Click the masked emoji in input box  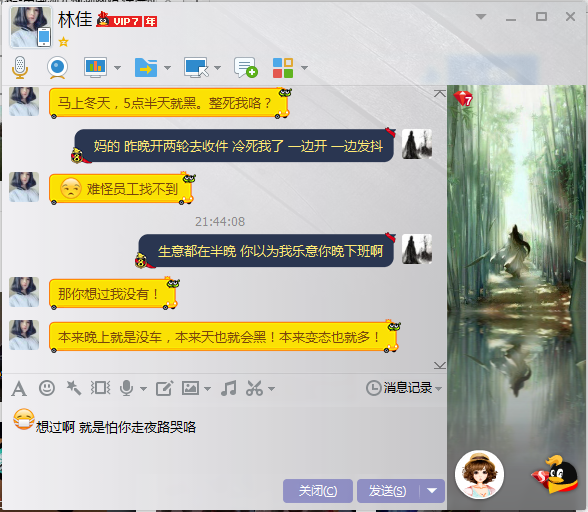24,419
